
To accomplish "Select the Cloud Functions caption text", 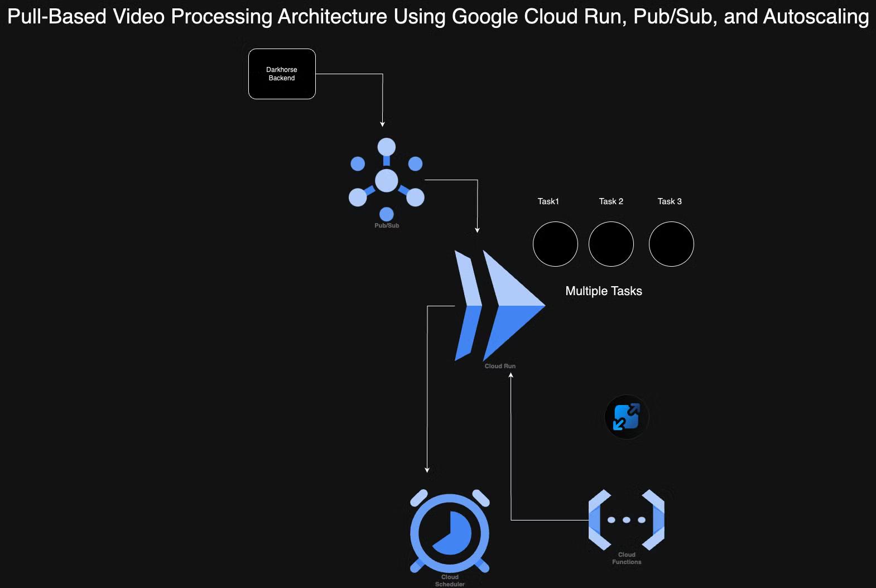I will click(627, 558).
